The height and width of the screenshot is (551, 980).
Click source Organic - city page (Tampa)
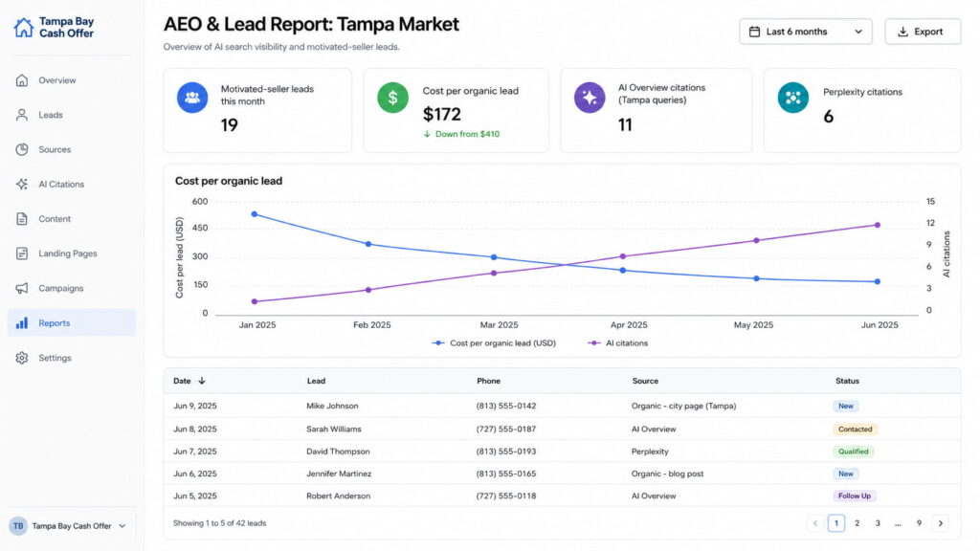[x=683, y=406]
